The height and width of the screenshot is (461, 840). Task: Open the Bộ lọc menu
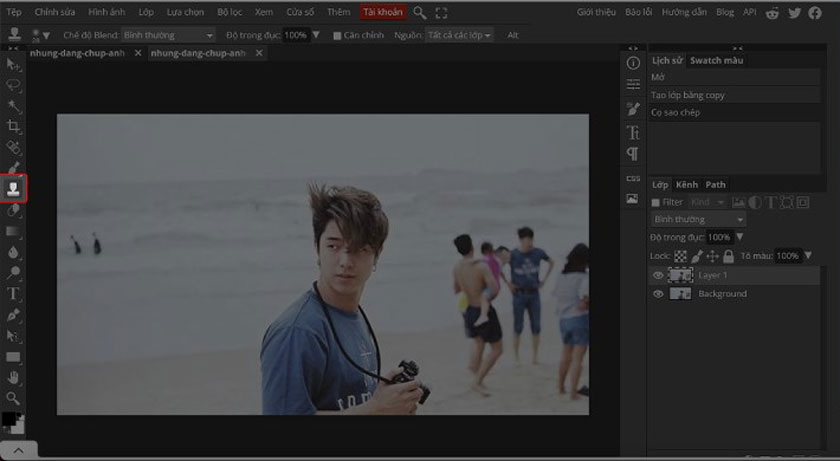pyautogui.click(x=229, y=12)
